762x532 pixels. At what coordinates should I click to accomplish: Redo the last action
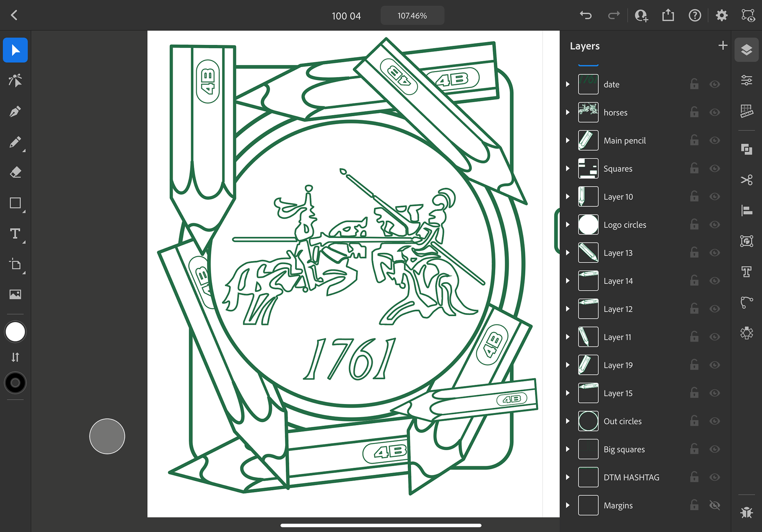(x=614, y=15)
